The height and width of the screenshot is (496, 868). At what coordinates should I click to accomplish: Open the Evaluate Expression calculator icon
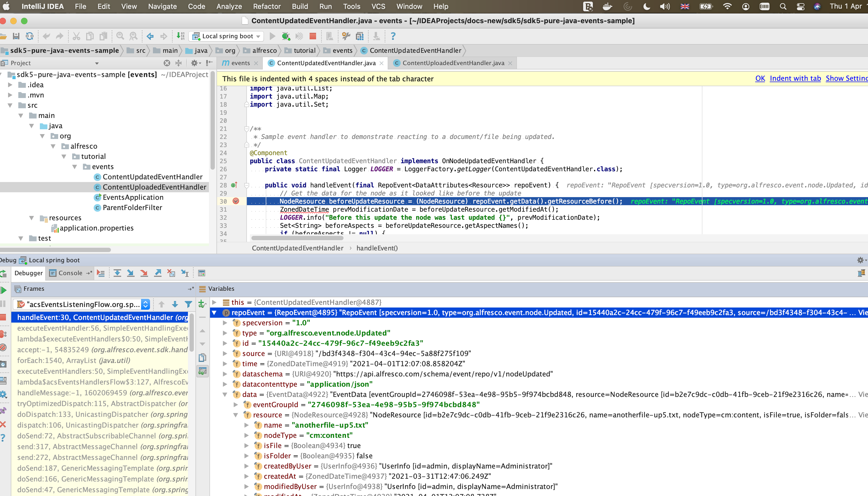[202, 273]
